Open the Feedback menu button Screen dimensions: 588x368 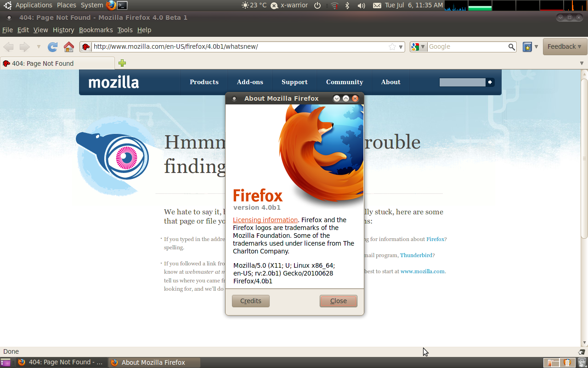click(565, 46)
